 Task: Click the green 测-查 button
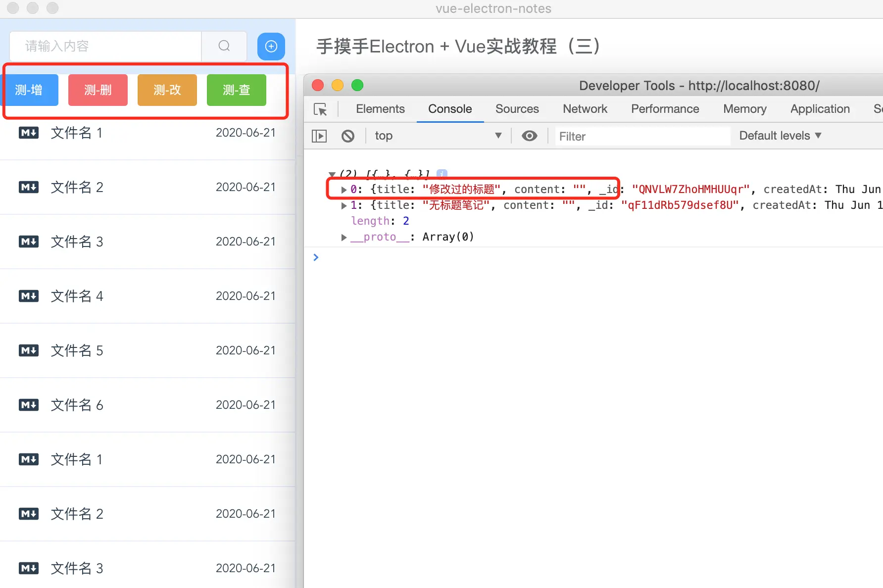point(237,90)
